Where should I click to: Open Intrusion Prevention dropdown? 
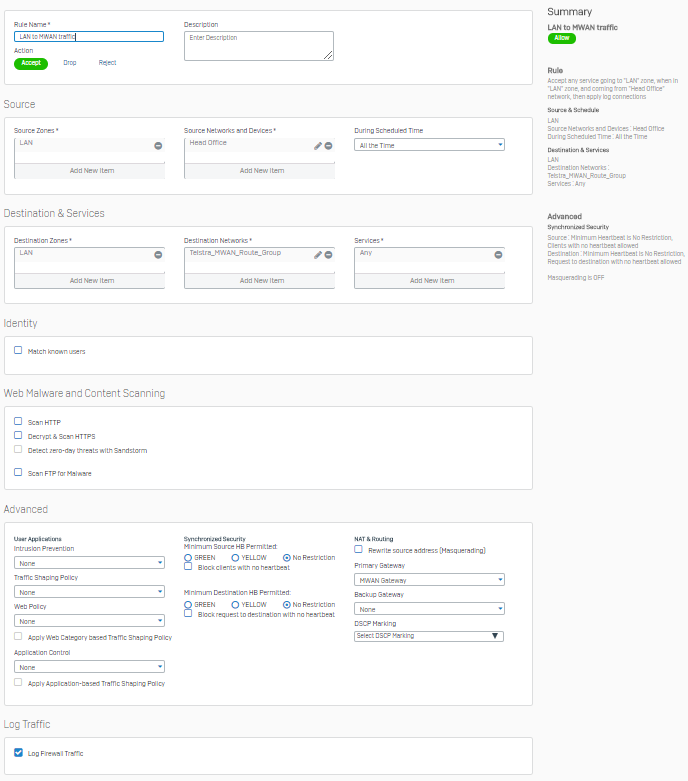[x=89, y=563]
